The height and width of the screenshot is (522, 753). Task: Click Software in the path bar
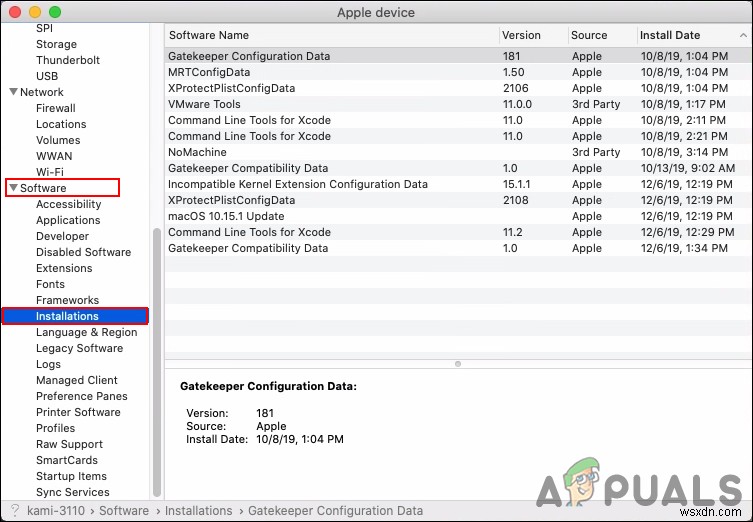coord(124,510)
